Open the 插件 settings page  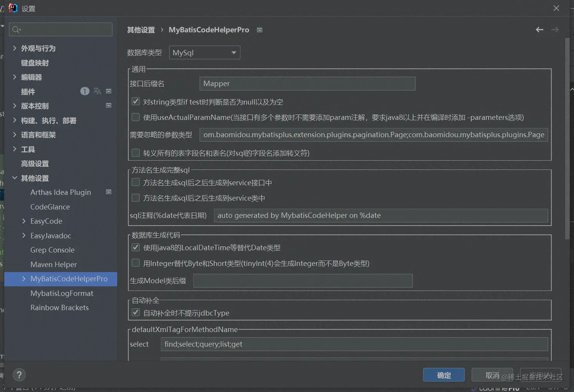coord(28,91)
